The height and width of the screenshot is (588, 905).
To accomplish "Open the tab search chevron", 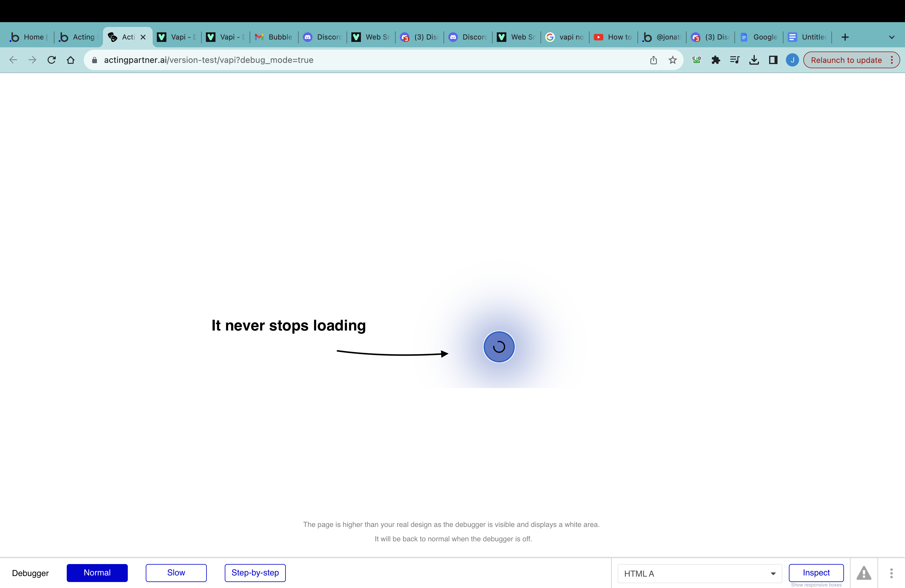I will tap(891, 37).
